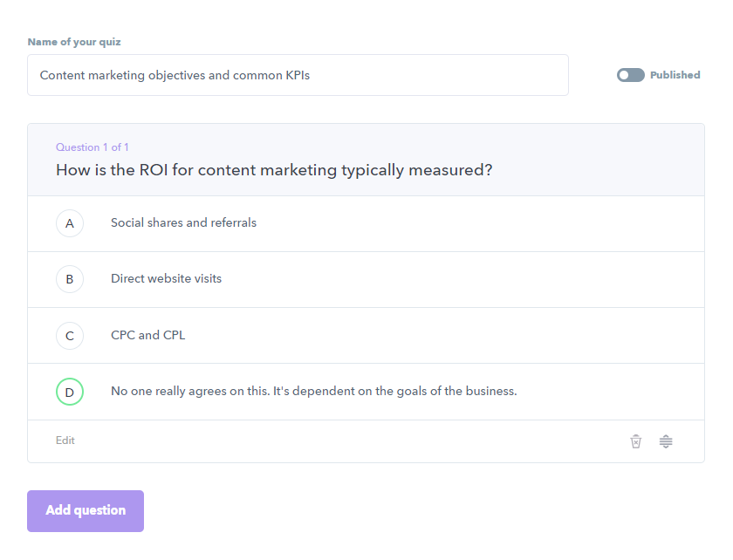The height and width of the screenshot is (560, 733).
Task: Pick the "Direct website visits" answer text
Action: point(166,278)
